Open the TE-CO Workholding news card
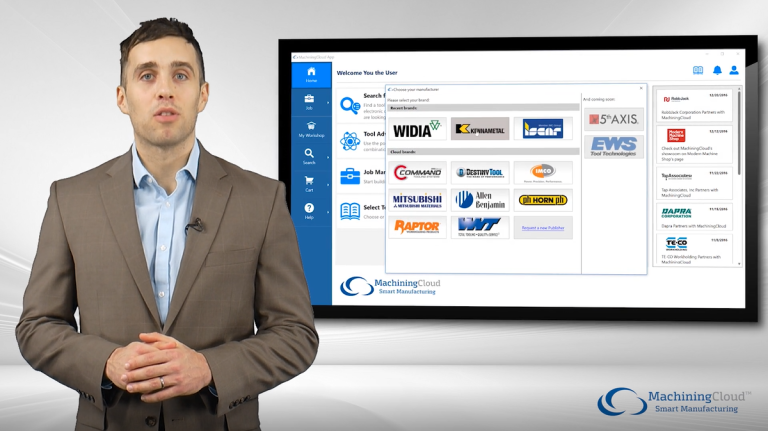The image size is (768, 431). click(x=694, y=250)
